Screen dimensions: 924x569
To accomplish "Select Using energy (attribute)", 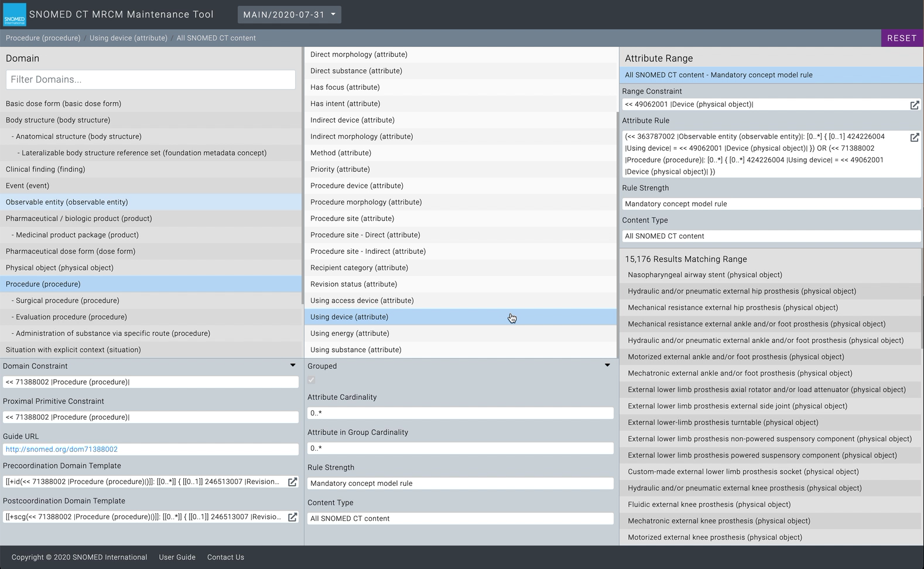I will (x=460, y=333).
